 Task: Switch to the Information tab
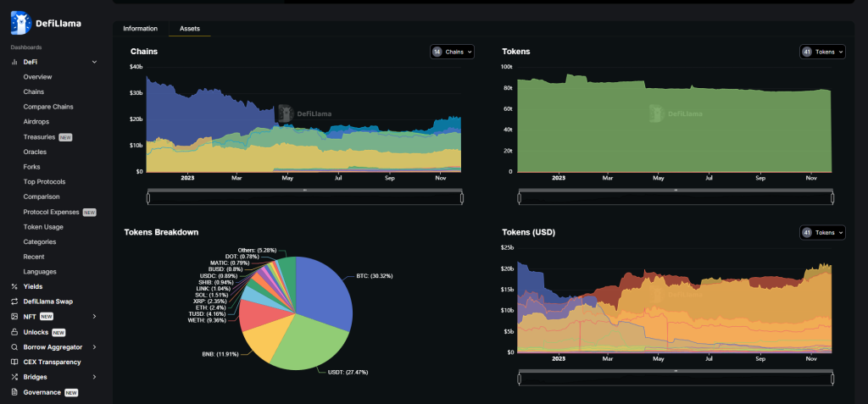click(140, 29)
